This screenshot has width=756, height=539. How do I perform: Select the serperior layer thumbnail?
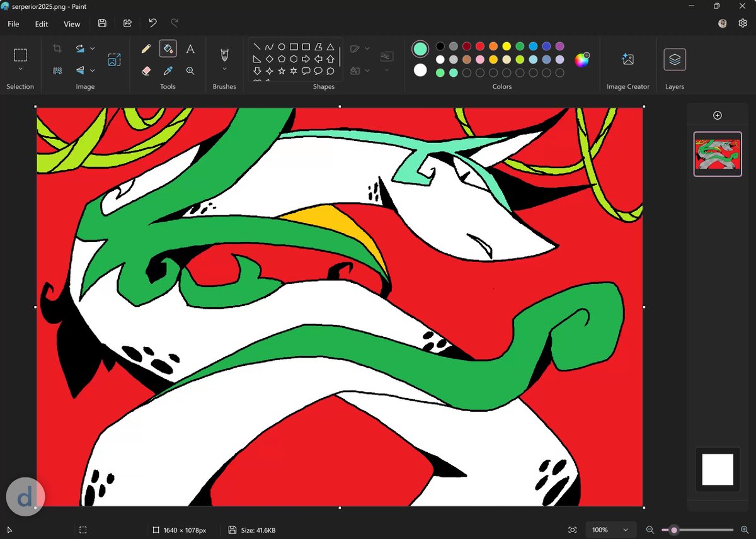tap(718, 154)
